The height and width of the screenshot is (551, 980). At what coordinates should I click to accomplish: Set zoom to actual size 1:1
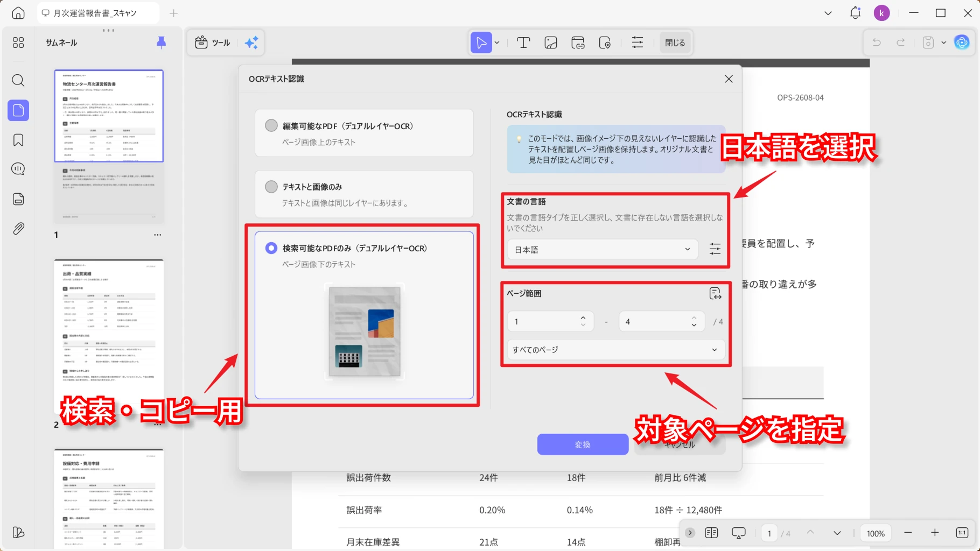pyautogui.click(x=962, y=533)
